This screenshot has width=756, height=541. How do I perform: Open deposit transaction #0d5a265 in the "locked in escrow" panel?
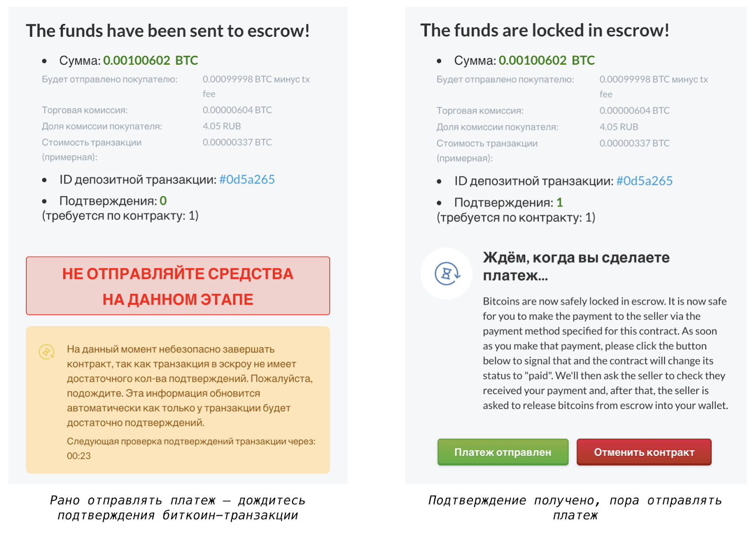[x=644, y=181]
